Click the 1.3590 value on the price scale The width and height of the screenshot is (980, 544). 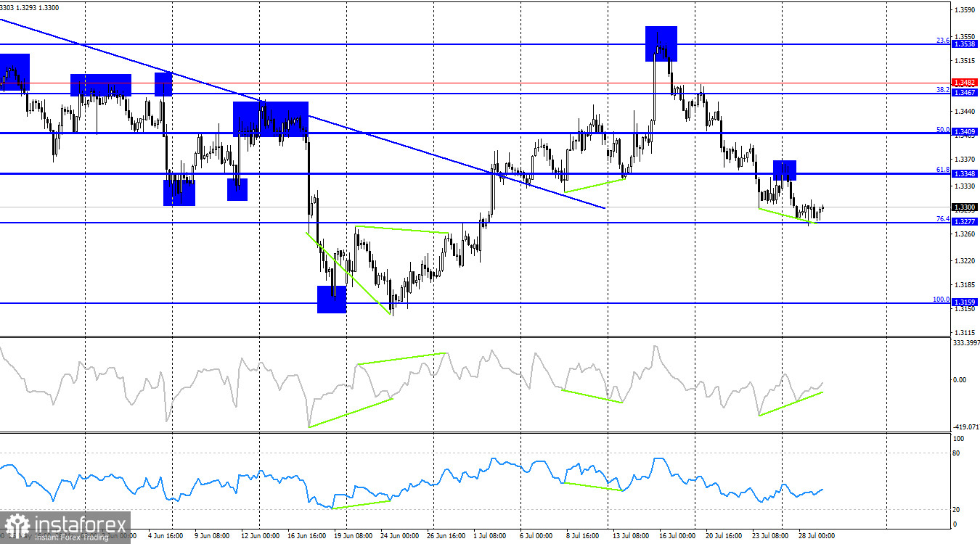coord(965,10)
